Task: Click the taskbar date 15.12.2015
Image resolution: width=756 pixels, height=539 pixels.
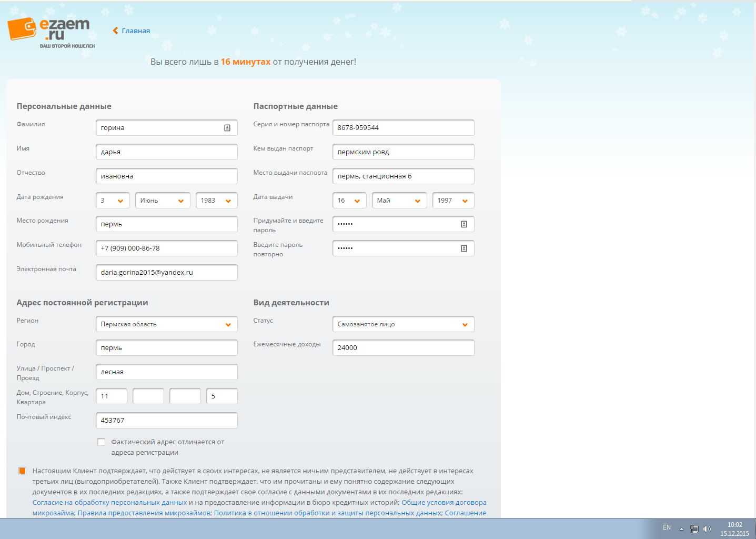Action: [734, 534]
